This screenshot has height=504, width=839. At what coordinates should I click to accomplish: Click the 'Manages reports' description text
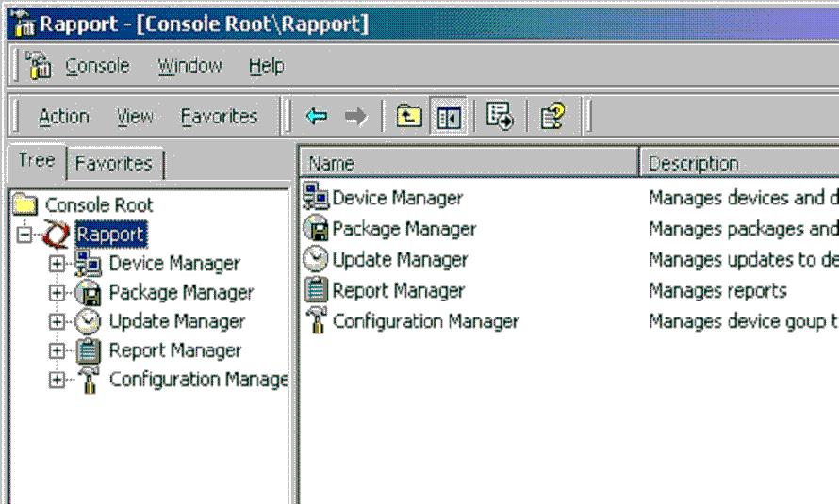(x=717, y=291)
